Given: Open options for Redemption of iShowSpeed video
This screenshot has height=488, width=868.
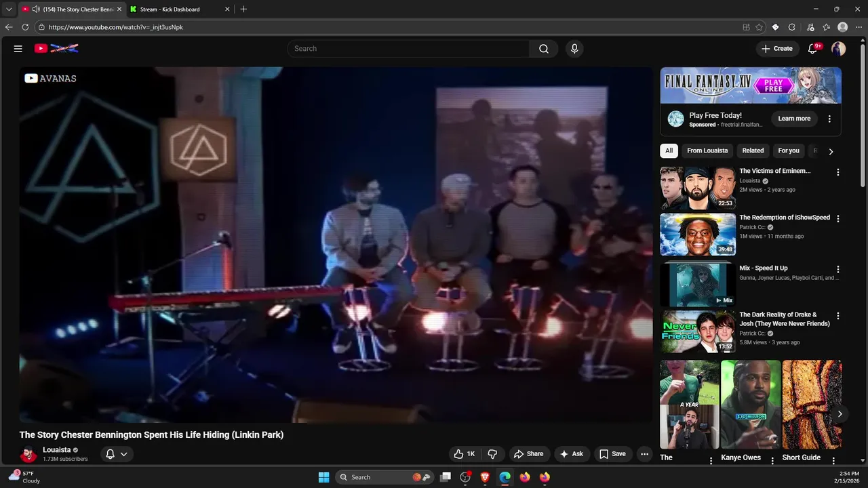Looking at the screenshot, I should click(837, 219).
